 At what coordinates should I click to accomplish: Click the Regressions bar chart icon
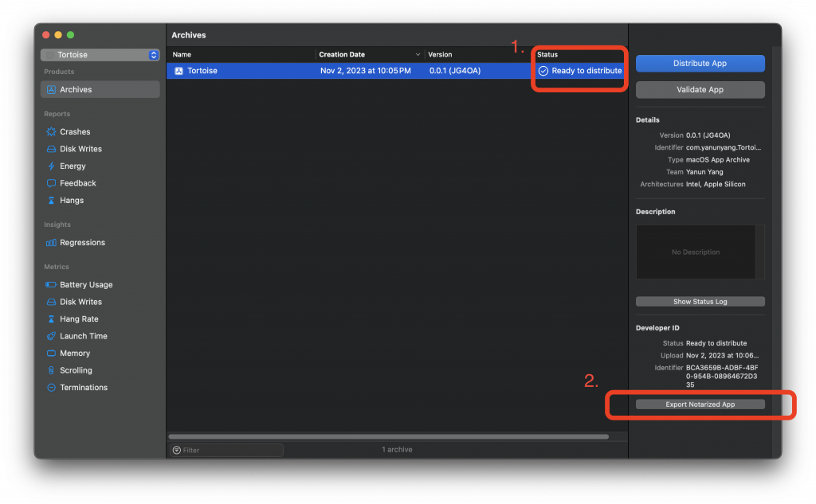(x=51, y=242)
